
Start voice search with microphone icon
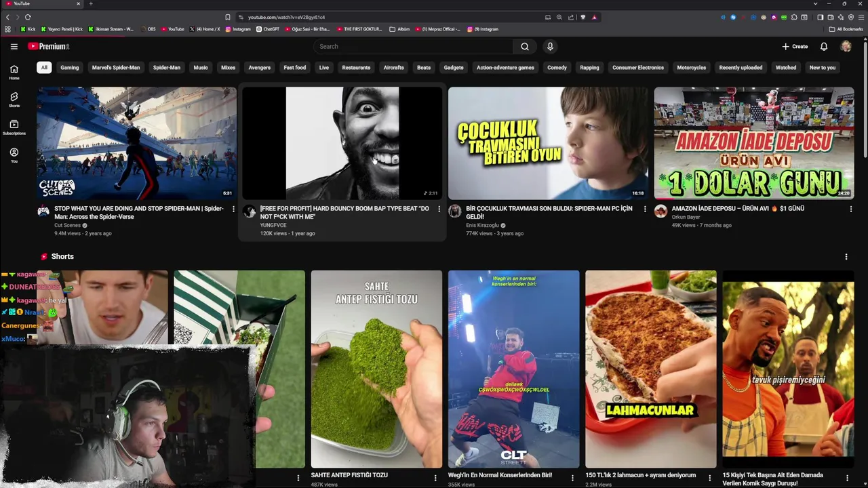[550, 46]
